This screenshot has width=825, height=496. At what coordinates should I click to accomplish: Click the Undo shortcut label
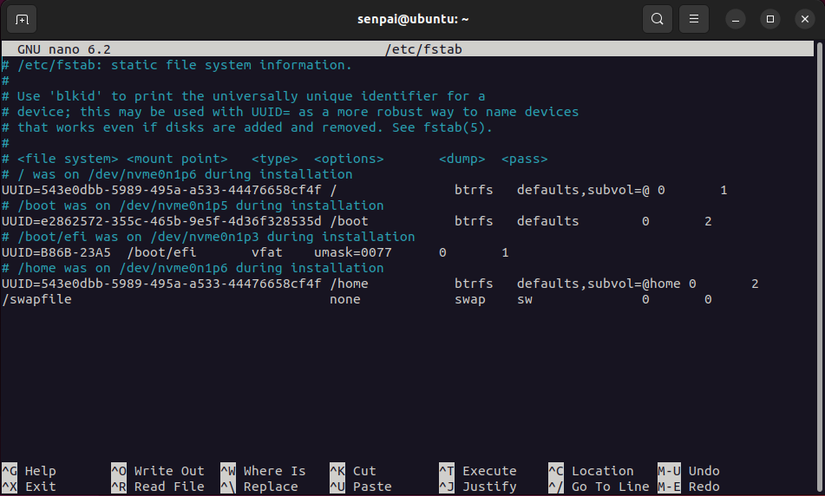[704, 471]
